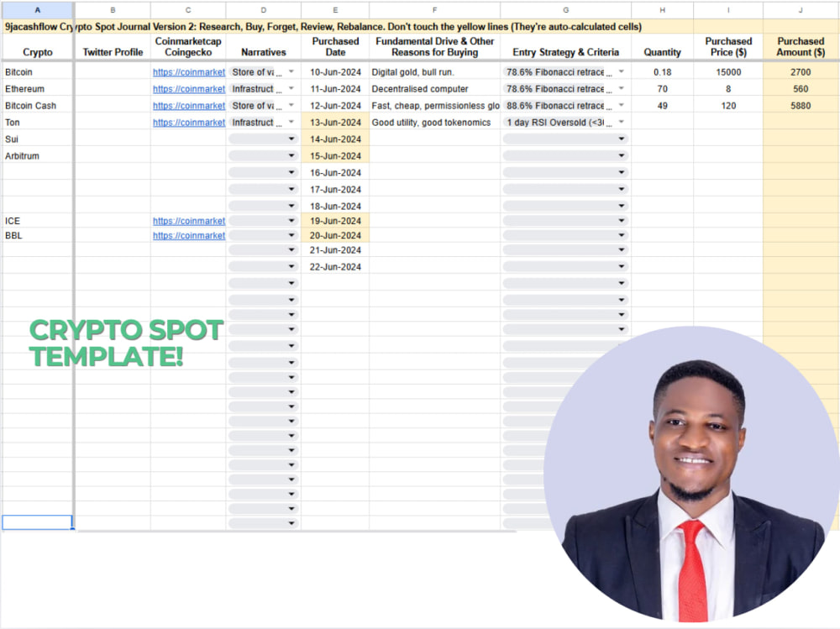Screen dimensions: 840x629
Task: Open 1 day RSI Oversold dropdown
Action: tap(622, 122)
